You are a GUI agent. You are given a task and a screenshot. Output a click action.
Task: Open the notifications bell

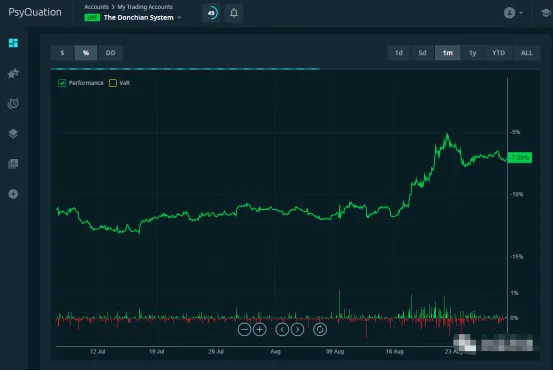click(x=234, y=13)
